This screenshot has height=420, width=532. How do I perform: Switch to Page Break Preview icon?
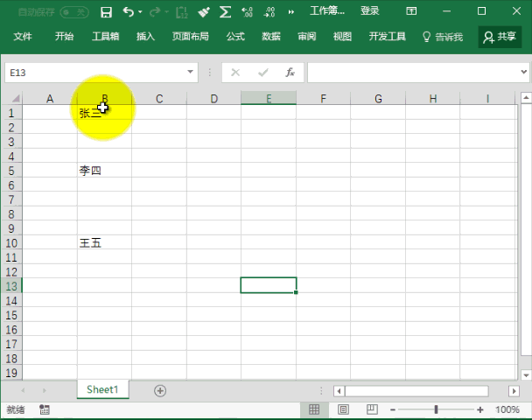(x=371, y=409)
